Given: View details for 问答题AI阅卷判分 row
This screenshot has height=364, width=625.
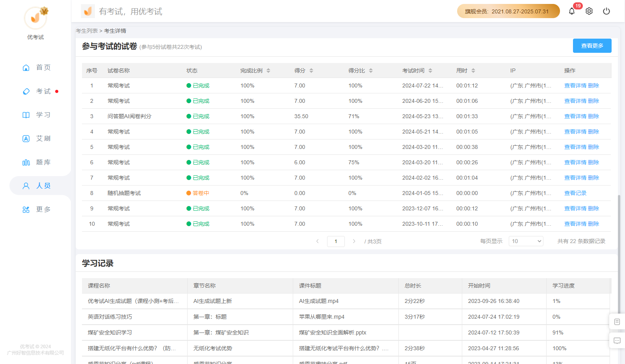Looking at the screenshot, I should click(x=575, y=116).
